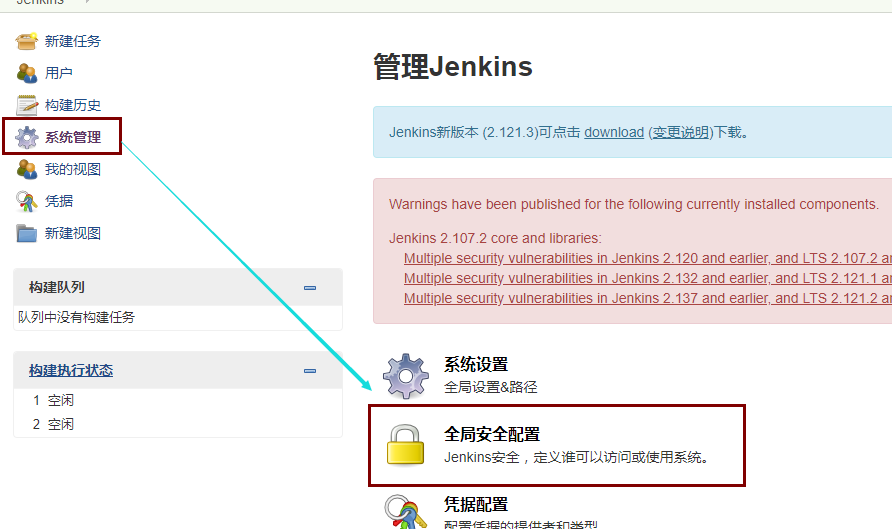892x529 pixels.
Task: Collapse the 构建队列 panel
Action: [310, 288]
